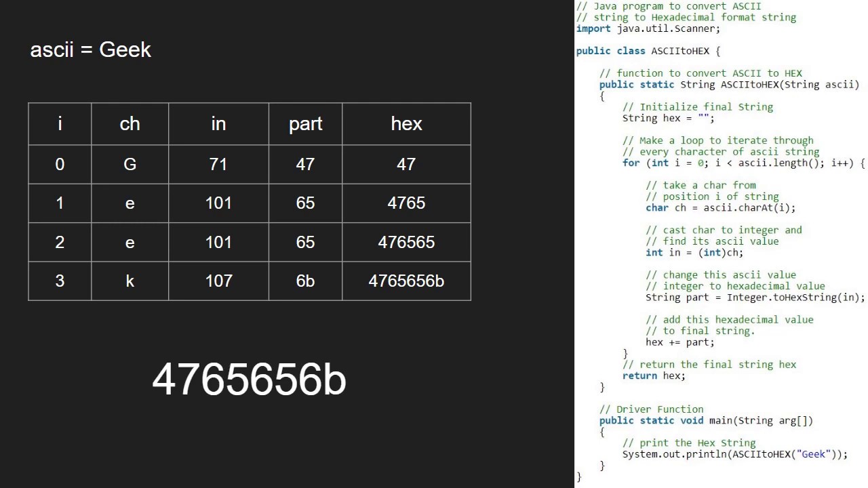This screenshot has width=868, height=488.
Task: Click the "public static String ASCIItoHEX(String ascii)" line
Action: [x=729, y=85]
